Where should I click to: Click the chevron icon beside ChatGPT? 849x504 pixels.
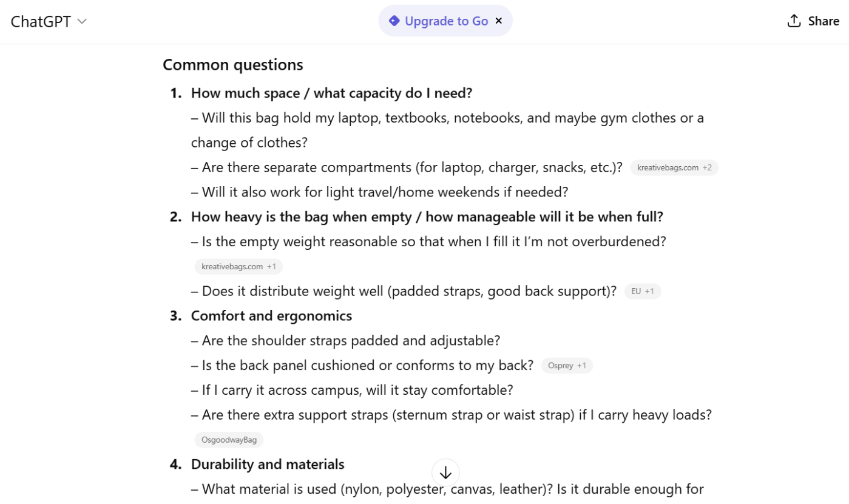click(x=83, y=21)
